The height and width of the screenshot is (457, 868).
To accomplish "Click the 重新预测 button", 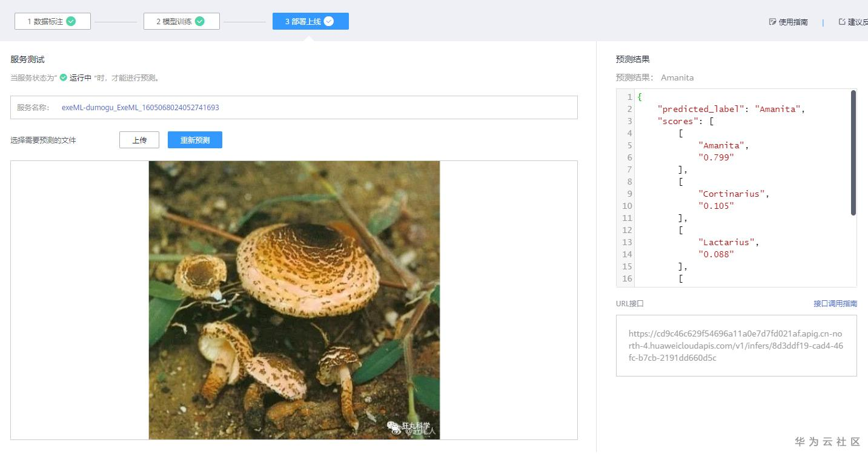I will pyautogui.click(x=195, y=140).
